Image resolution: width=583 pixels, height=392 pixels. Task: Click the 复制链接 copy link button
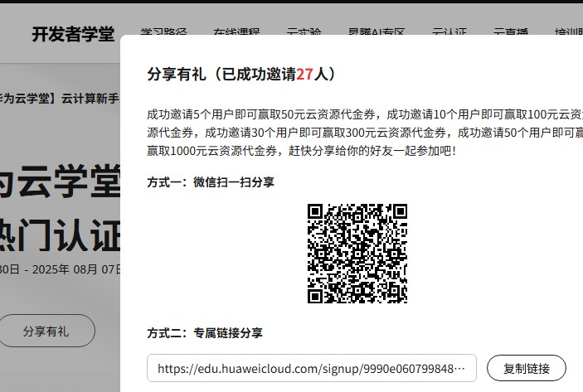(526, 368)
